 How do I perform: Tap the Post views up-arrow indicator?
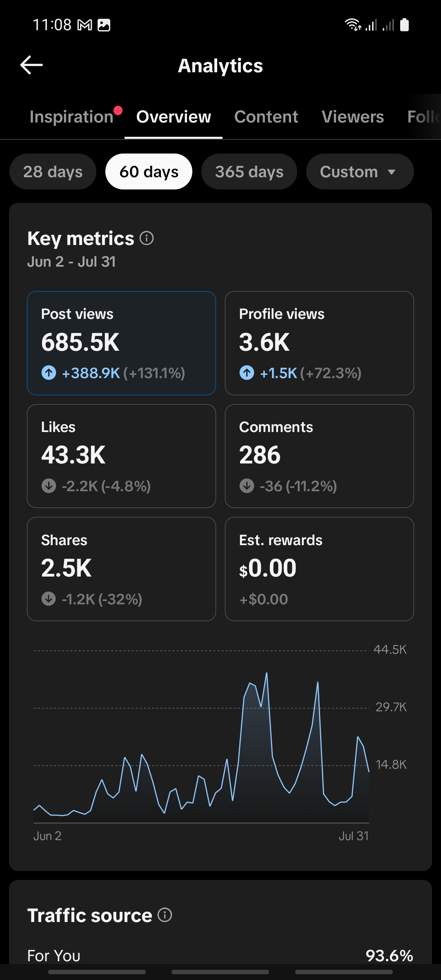tap(49, 373)
